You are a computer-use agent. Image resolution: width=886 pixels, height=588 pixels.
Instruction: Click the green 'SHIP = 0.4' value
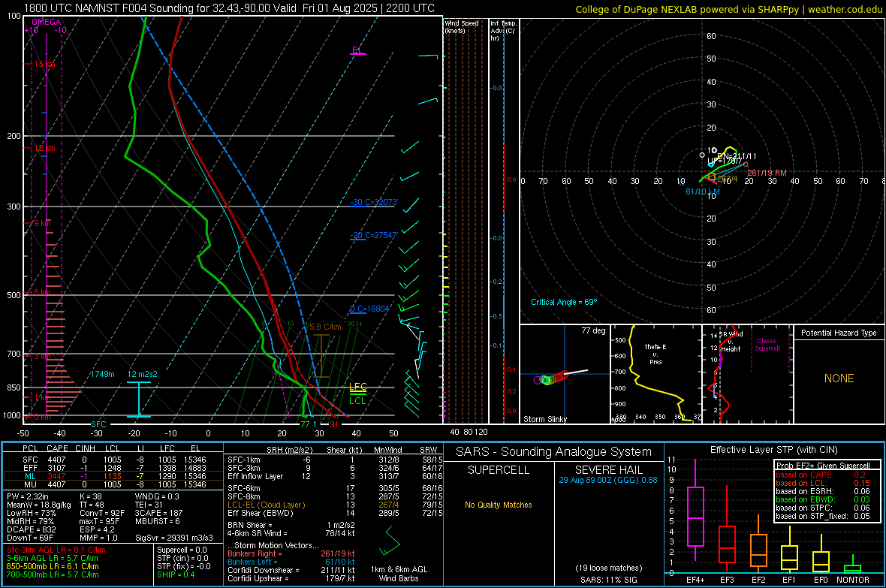[x=176, y=574]
